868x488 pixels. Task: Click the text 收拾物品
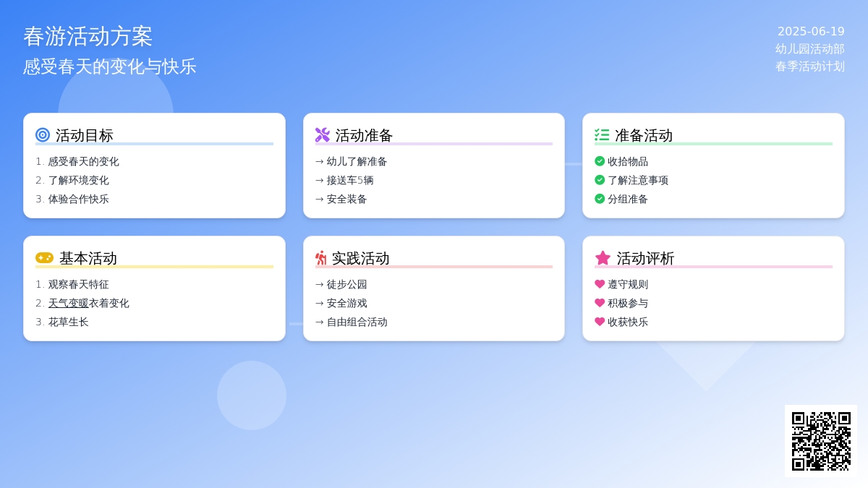point(628,161)
